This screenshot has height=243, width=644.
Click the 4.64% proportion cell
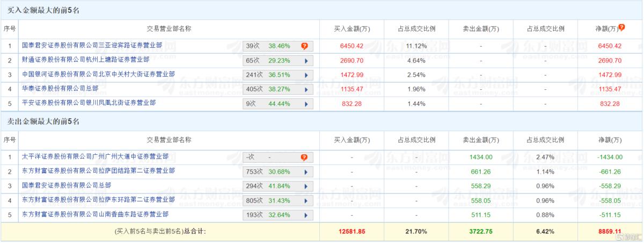[416, 61]
